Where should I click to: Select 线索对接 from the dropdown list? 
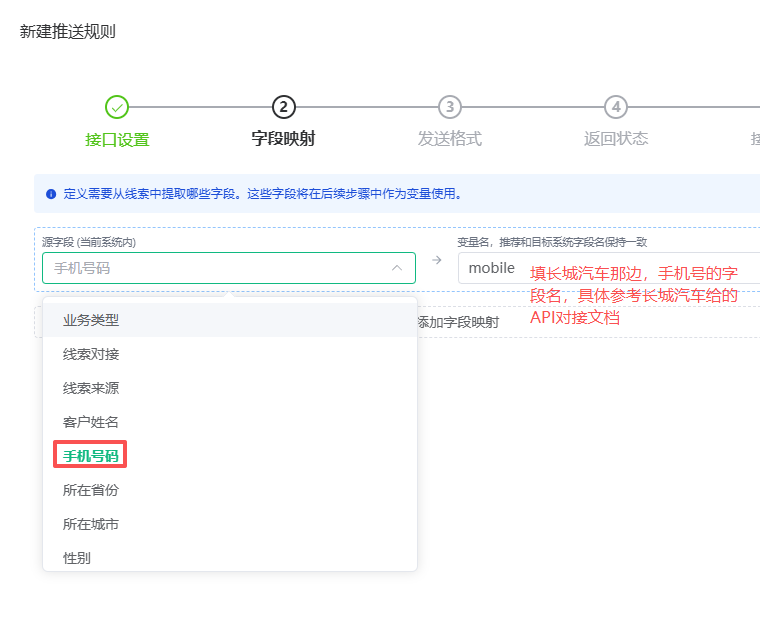tap(230, 354)
